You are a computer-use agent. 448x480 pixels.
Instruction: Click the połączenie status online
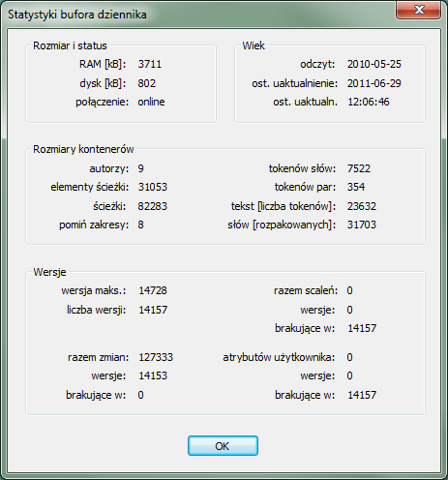pyautogui.click(x=151, y=102)
